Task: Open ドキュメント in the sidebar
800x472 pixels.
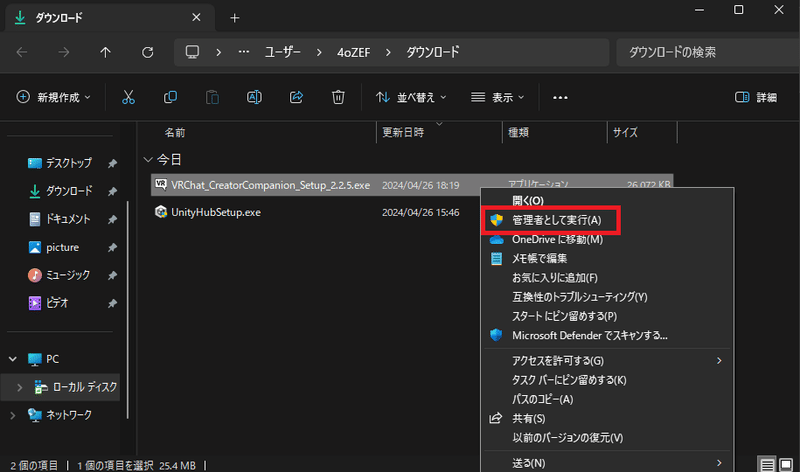Action: coord(59,219)
